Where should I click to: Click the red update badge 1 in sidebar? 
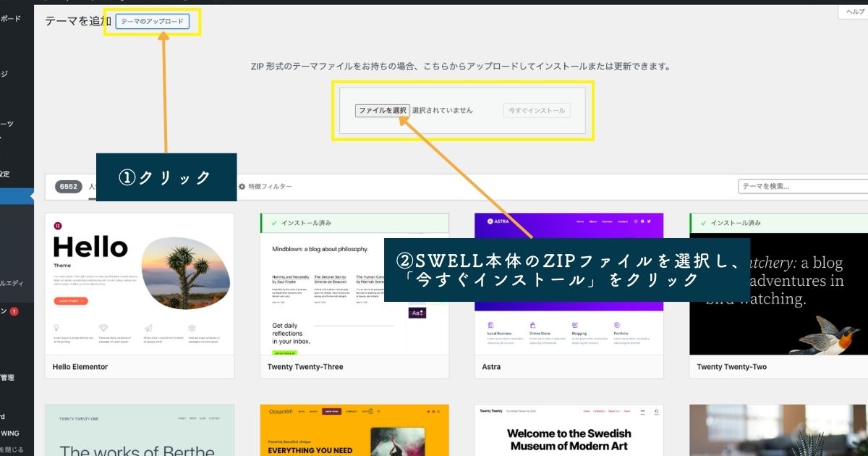pyautogui.click(x=14, y=312)
